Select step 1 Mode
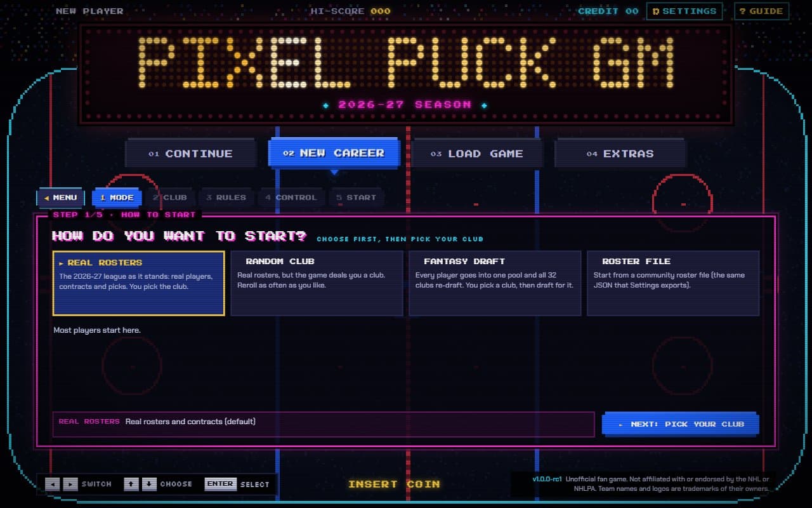Viewport: 812px width, 508px height. click(117, 197)
